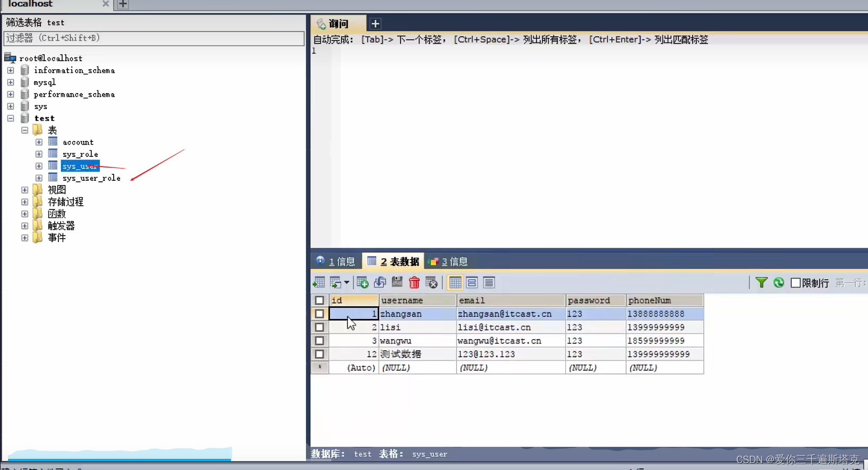Expand the 视图 views folder

tap(24, 190)
